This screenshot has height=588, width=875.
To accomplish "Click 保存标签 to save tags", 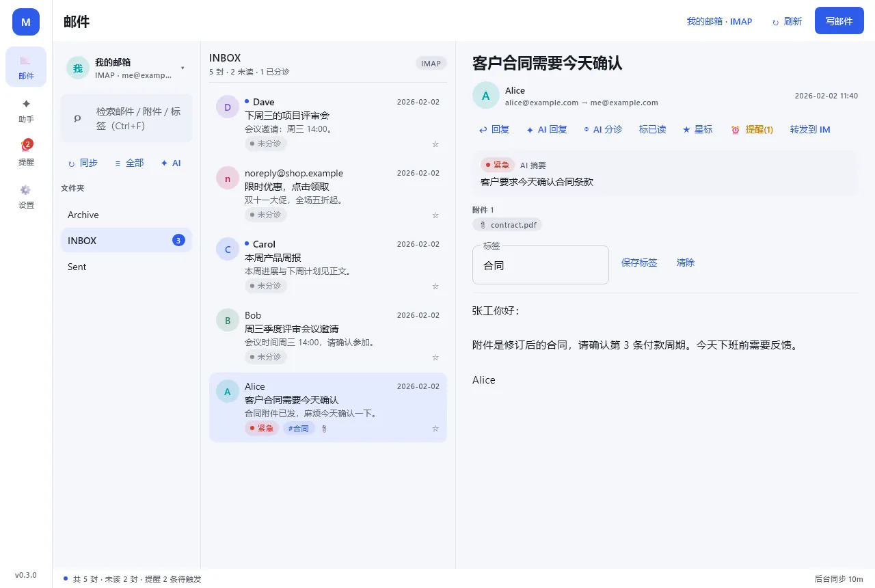I will [639, 263].
